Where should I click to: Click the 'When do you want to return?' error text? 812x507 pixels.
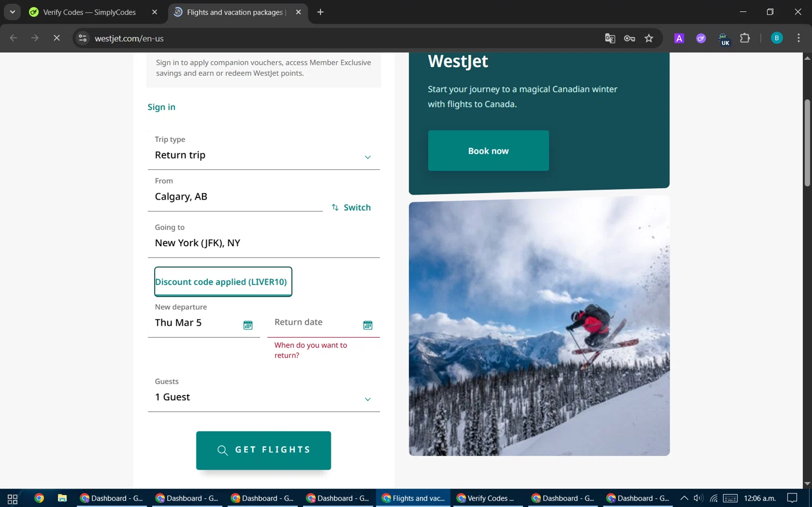(311, 350)
